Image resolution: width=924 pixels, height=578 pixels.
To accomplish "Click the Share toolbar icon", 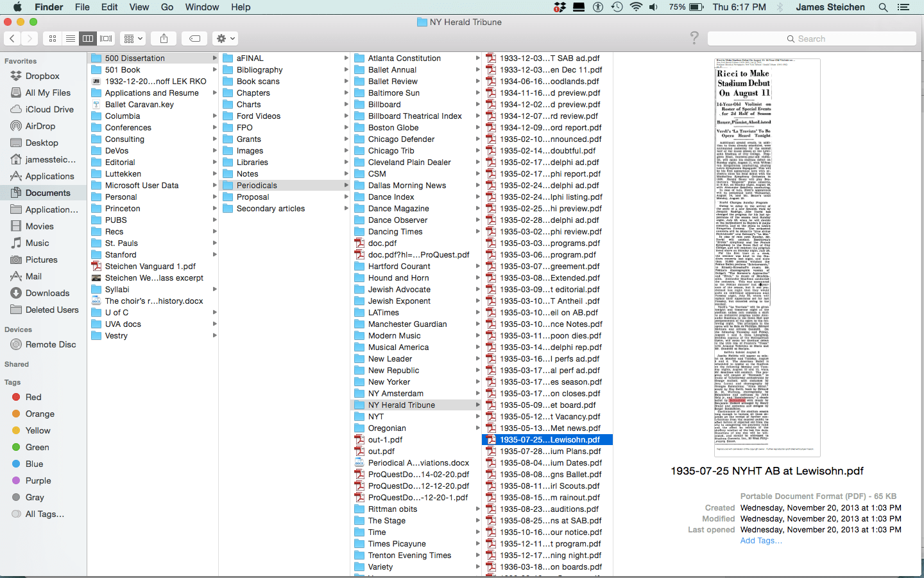I will point(164,39).
